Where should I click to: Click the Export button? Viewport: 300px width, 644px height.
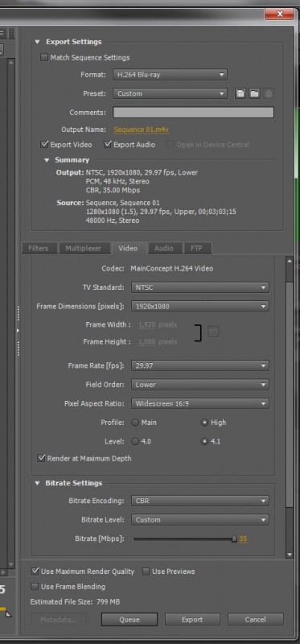[x=192, y=619]
